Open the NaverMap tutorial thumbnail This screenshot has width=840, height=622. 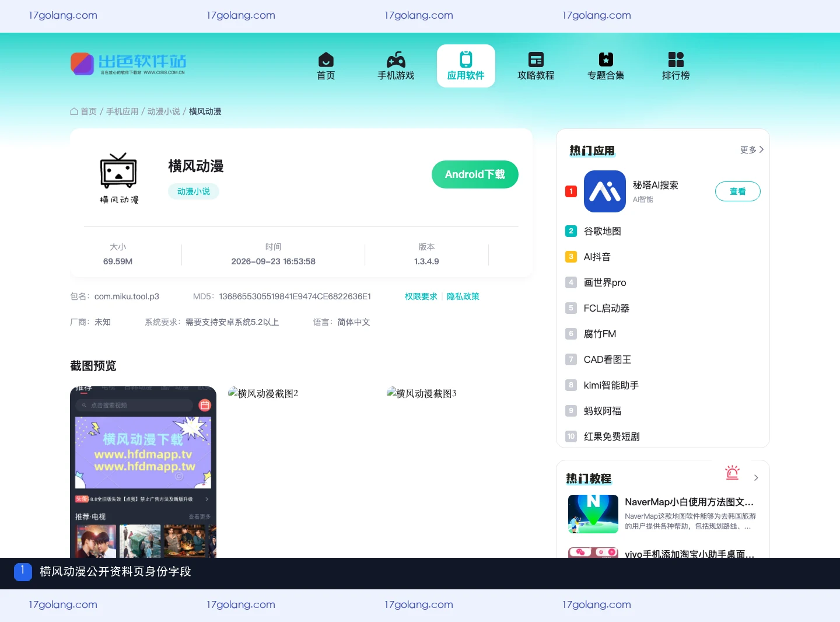(x=593, y=514)
